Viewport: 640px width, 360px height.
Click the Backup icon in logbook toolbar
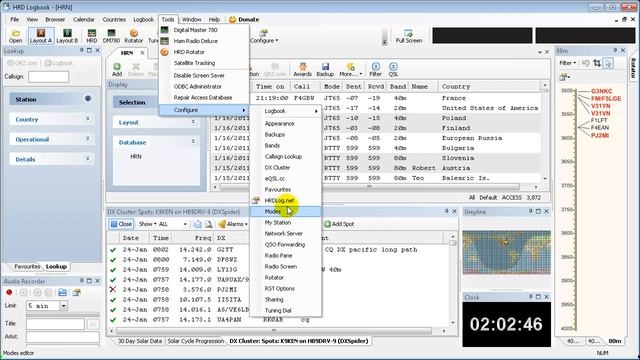325,69
